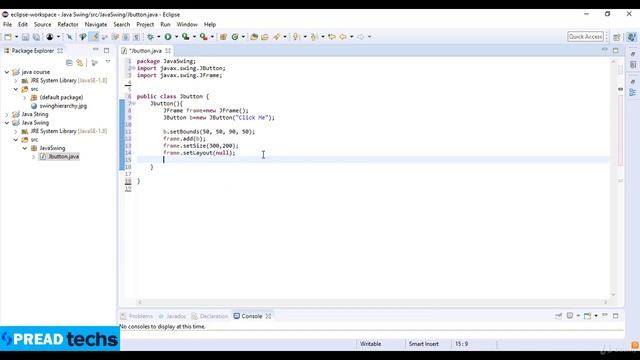Click the New Java Class icon
Image resolution: width=640 pixels, height=360 pixels.
pos(235,37)
